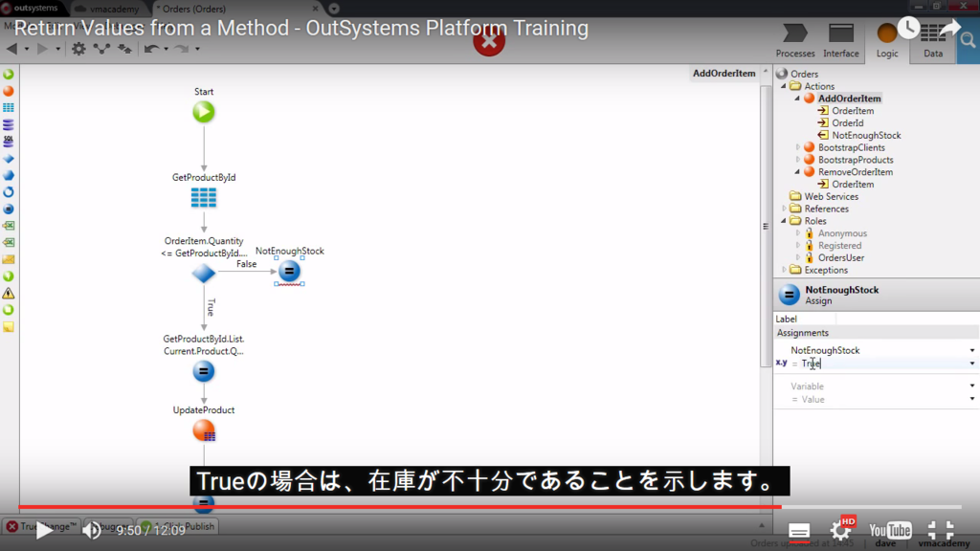Collapse the RemoveOrderItem action
The image size is (980, 551).
(797, 172)
